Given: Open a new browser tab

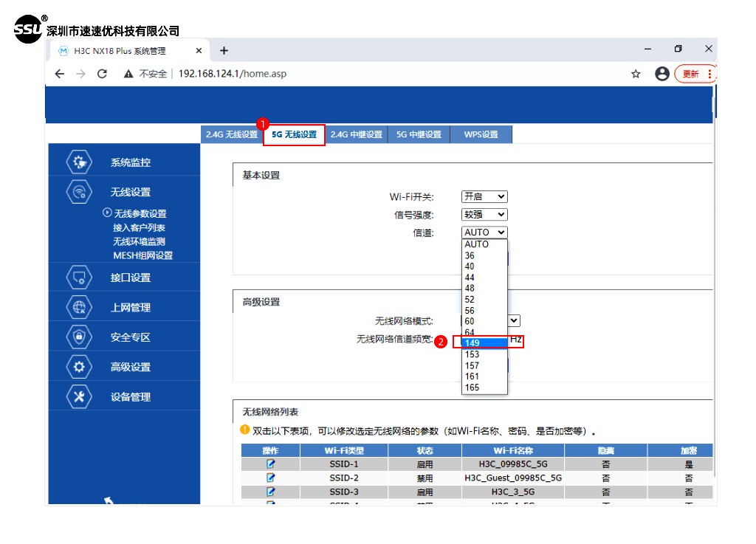Looking at the screenshot, I should click(x=224, y=51).
